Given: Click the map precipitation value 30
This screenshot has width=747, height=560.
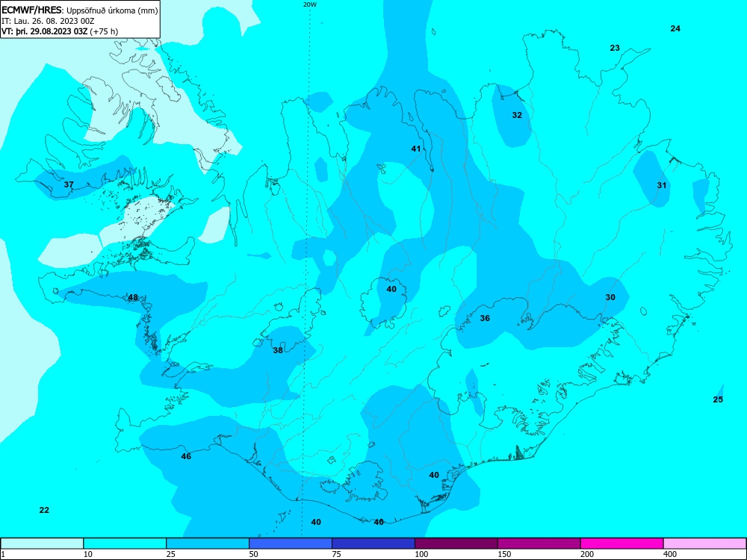Looking at the screenshot, I should tap(610, 297).
